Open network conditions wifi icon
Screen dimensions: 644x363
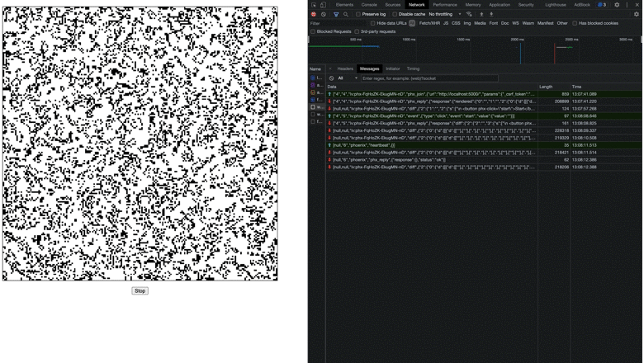pos(469,14)
